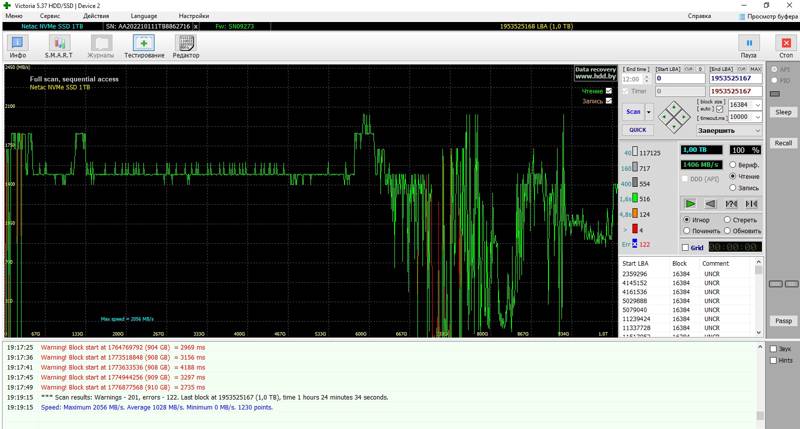Expand the block size 16384 dropdown
Image resolution: width=800 pixels, height=429 pixels.
[756, 104]
